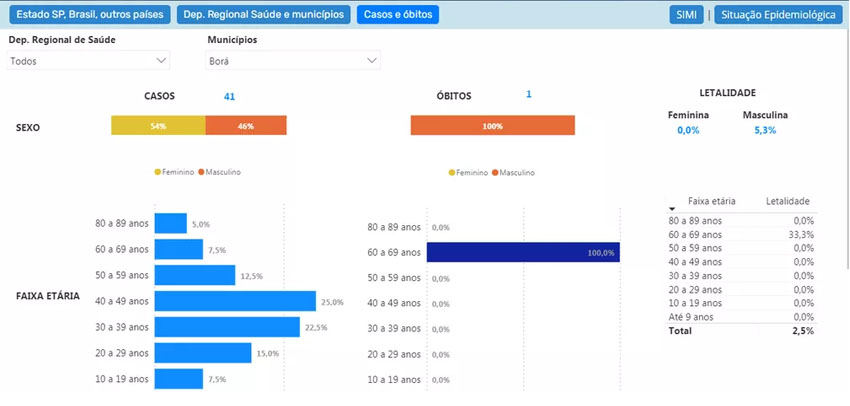Open the SIMI button

[686, 15]
